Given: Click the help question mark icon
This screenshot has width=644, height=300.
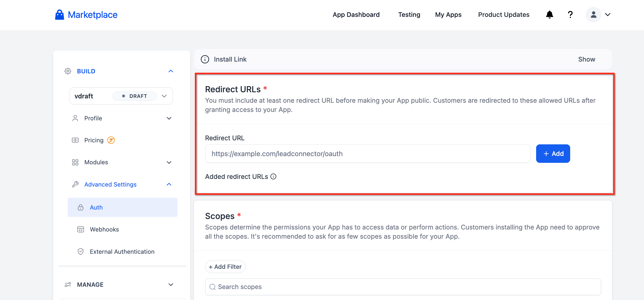Looking at the screenshot, I should pyautogui.click(x=570, y=15).
